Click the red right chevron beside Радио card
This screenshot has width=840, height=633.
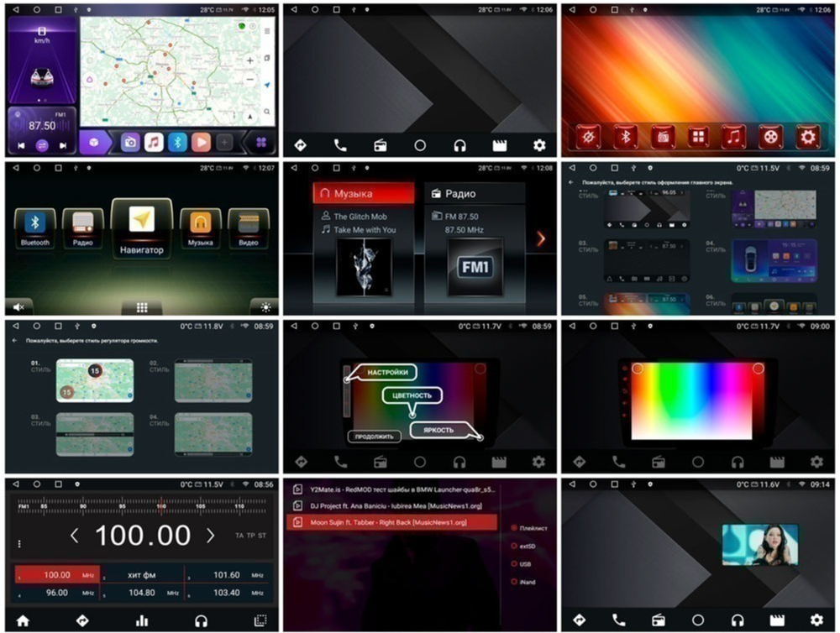pos(540,238)
